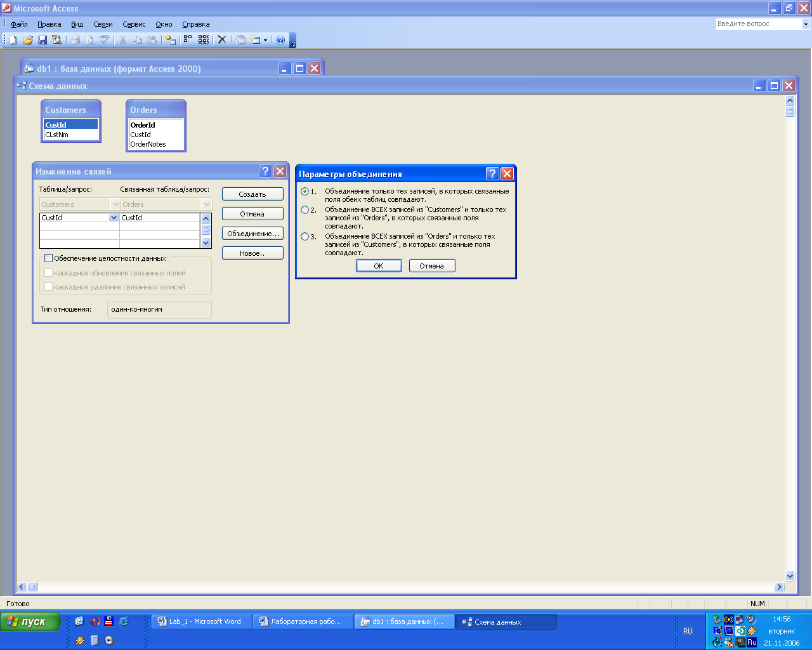Open the CustId field dropdown arrow
This screenshot has width=812, height=650.
pyautogui.click(x=114, y=218)
